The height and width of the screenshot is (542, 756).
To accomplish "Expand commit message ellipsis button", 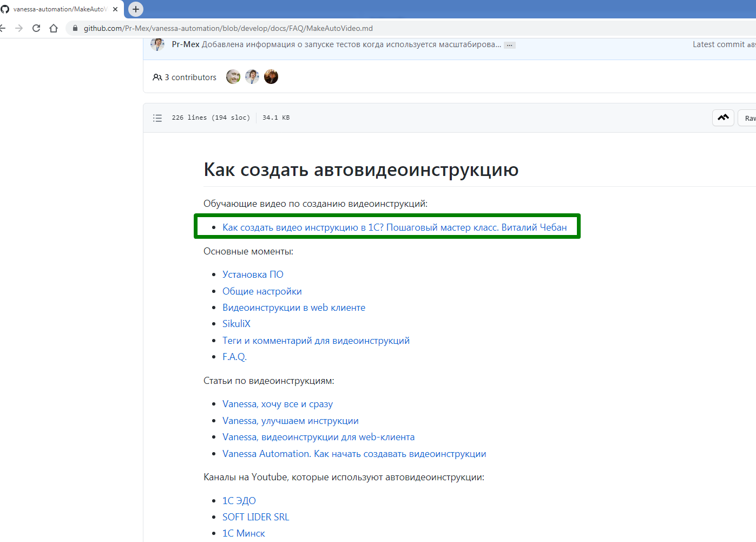I will click(510, 45).
